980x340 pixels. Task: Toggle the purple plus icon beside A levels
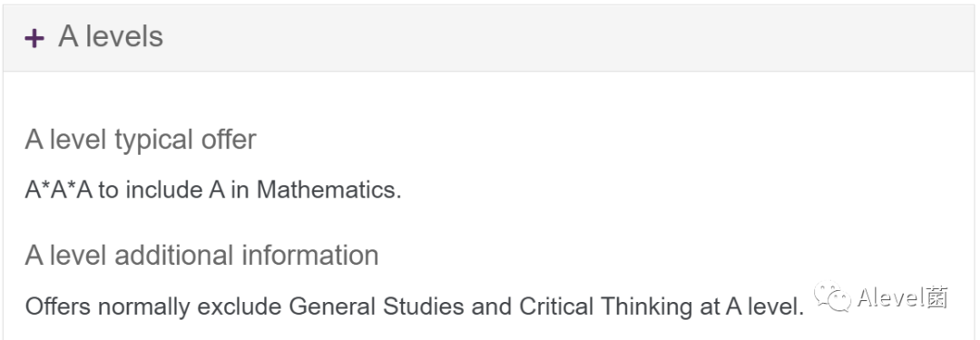pos(34,39)
